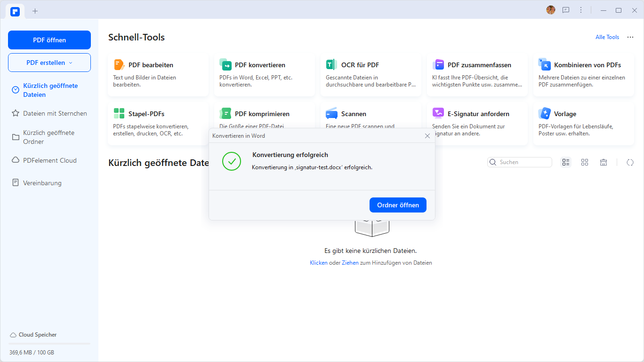
Task: Select Kürzlich geöffnete Dateien in sidebar
Action: 49,90
